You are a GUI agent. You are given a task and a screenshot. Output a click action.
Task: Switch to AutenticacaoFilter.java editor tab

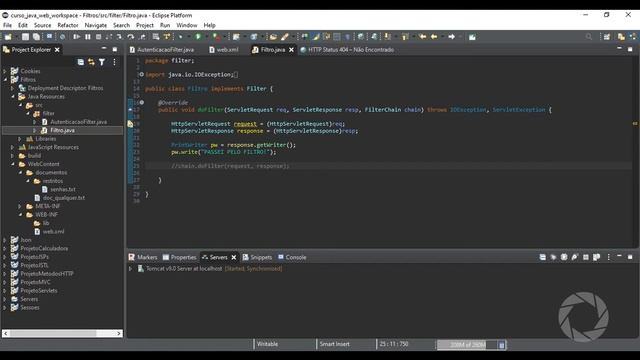162,50
